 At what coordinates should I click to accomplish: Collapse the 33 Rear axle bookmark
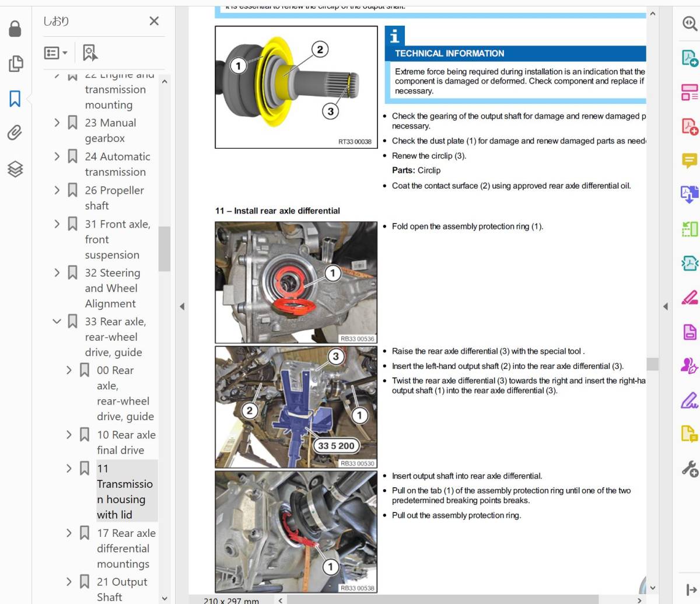57,322
